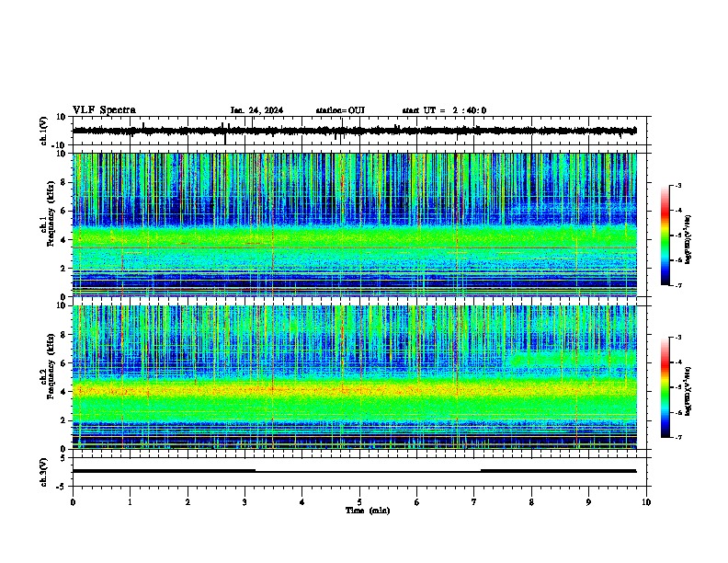Click the "1" minute tick on the time axis
The height and width of the screenshot is (563, 728).
pos(130,502)
